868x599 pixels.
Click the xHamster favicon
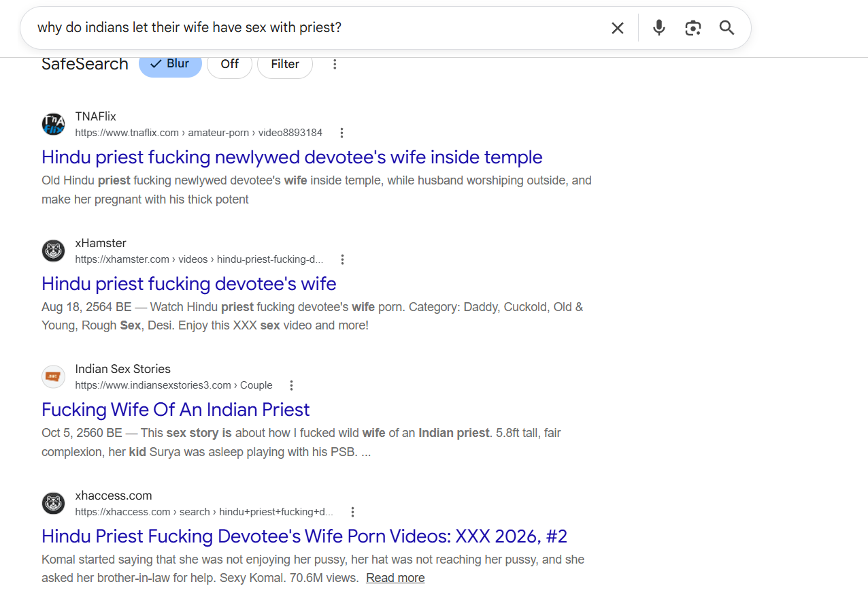coord(53,251)
